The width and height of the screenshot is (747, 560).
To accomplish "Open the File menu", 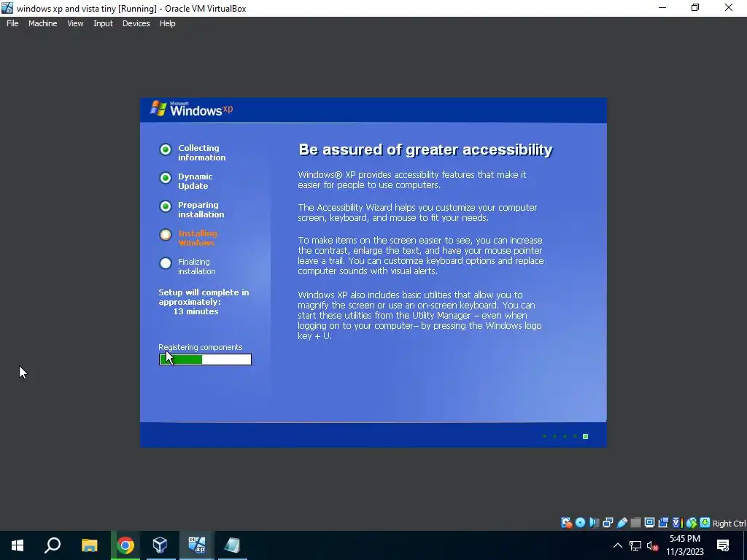I will click(x=12, y=23).
